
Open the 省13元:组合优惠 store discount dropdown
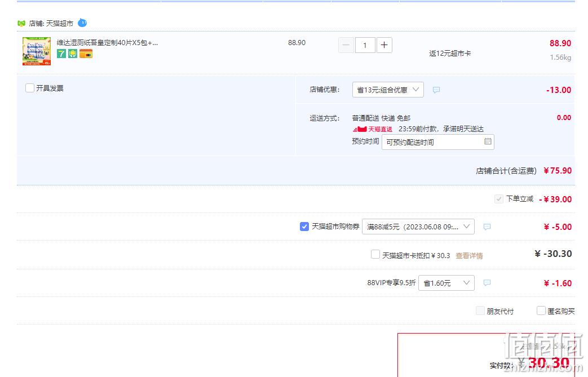click(x=388, y=90)
